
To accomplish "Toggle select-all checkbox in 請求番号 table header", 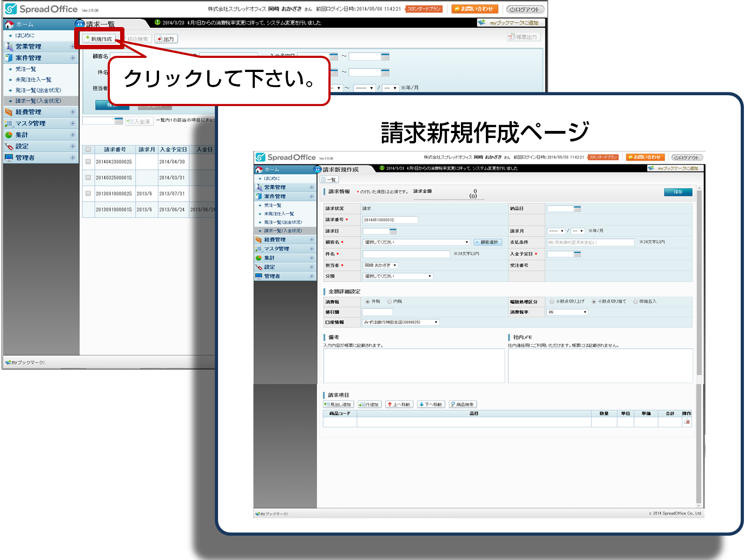I will (x=88, y=149).
